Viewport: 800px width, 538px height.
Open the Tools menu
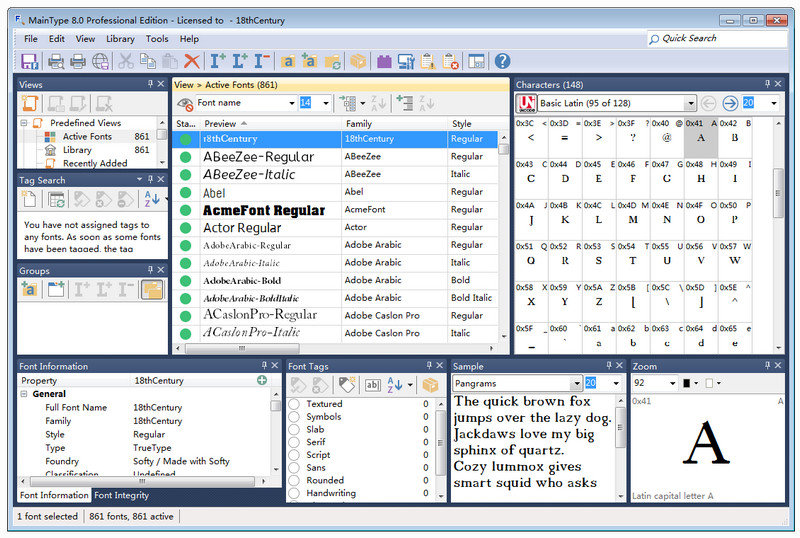157,39
